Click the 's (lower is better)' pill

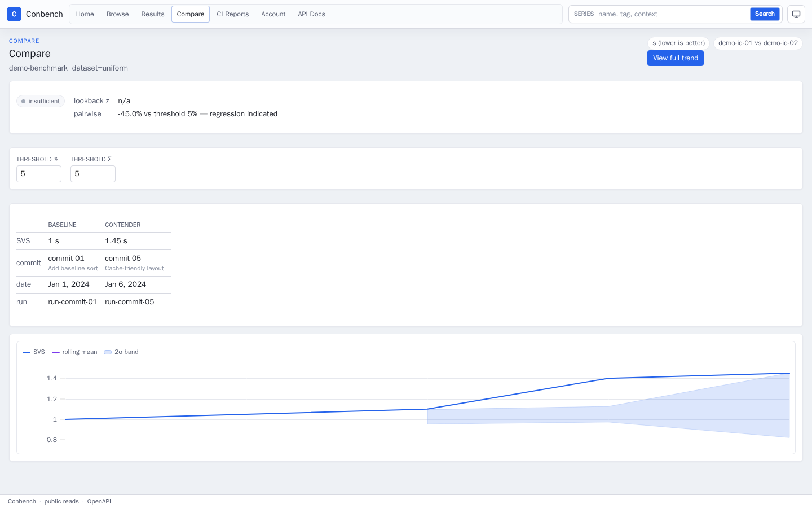[678, 43]
